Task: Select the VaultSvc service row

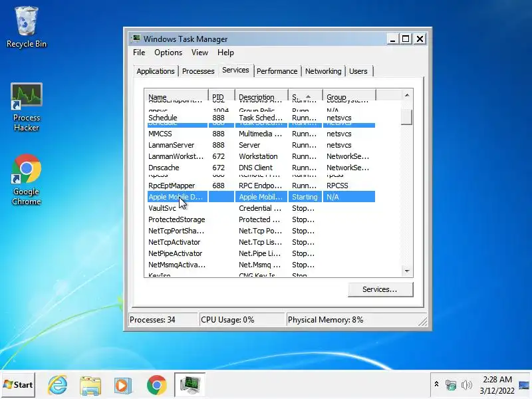Action: pyautogui.click(x=261, y=208)
